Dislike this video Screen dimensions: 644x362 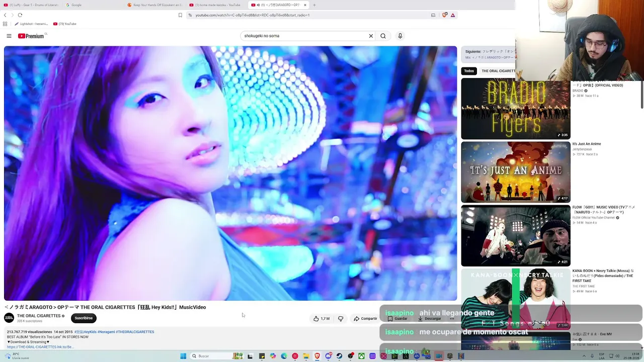click(x=341, y=319)
